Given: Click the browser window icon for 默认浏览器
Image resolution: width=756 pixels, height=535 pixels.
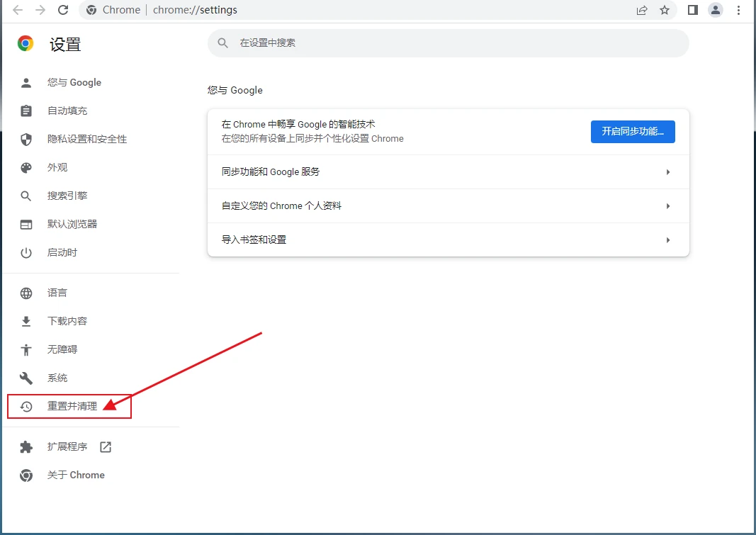Looking at the screenshot, I should (x=26, y=225).
